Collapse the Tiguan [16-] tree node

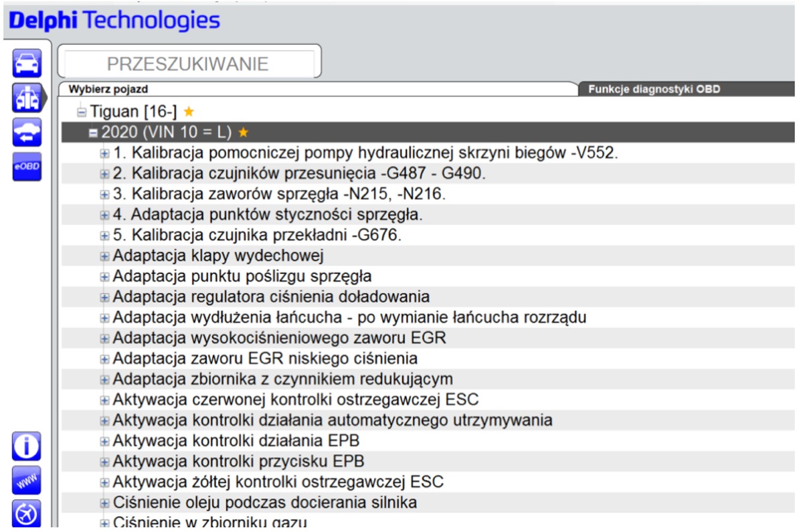click(82, 112)
